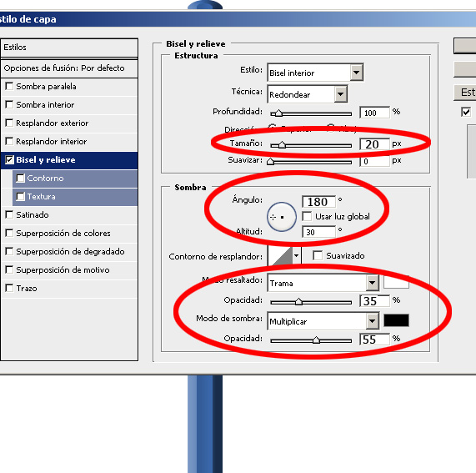The height and width of the screenshot is (473, 476).
Task: Check Superposición de colores checkbox
Action: coord(9,233)
